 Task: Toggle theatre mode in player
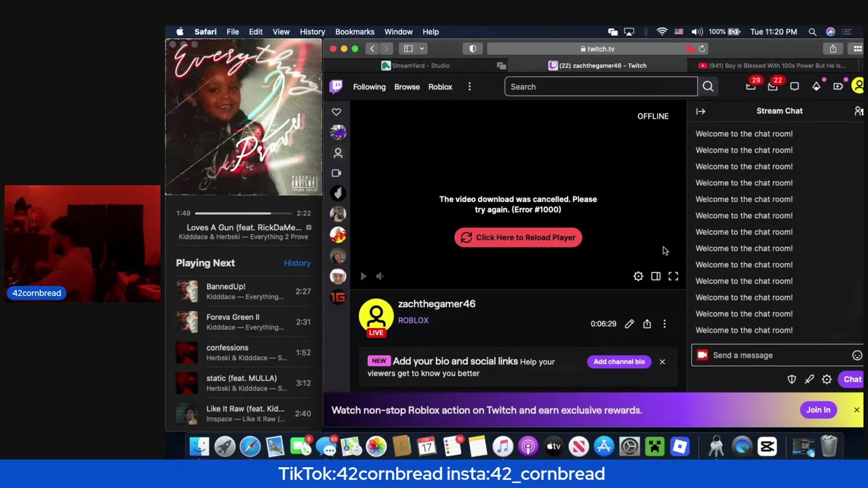[x=656, y=276]
